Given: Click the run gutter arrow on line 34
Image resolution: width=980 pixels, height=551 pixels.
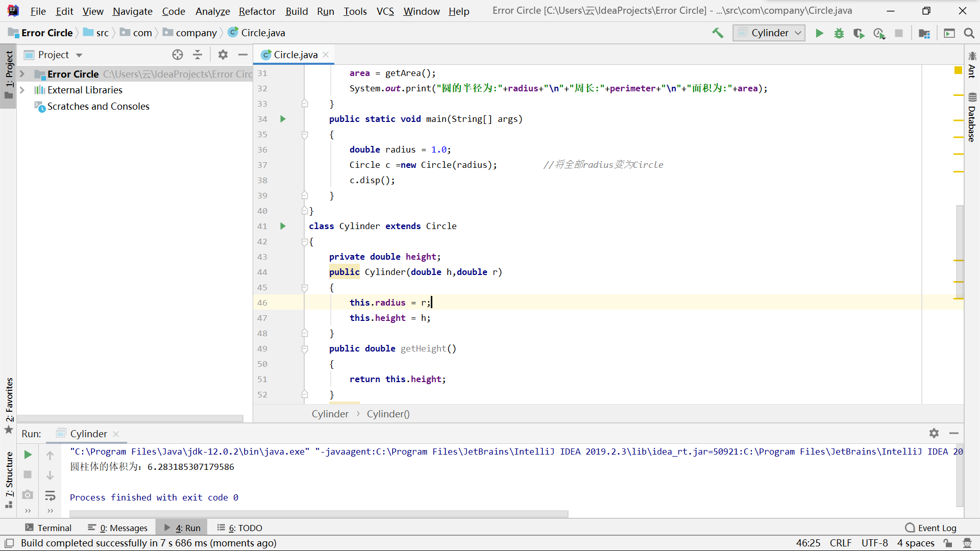Looking at the screenshot, I should click(283, 119).
